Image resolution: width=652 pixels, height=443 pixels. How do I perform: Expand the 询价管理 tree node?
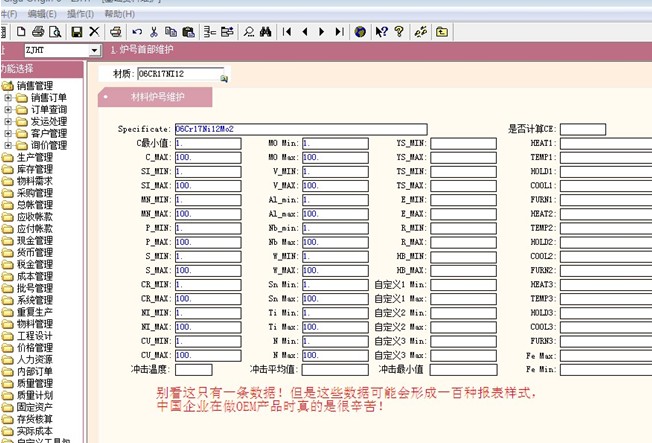click(9, 145)
